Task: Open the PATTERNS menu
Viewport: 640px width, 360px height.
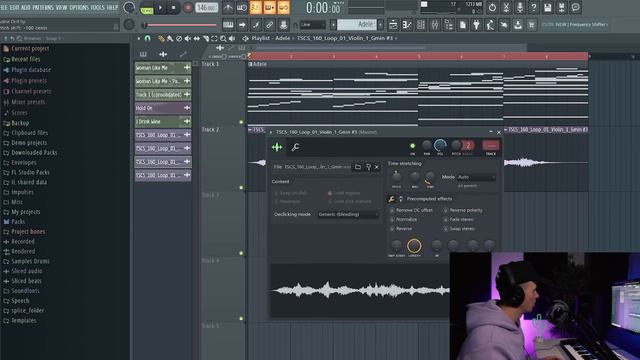Action: click(x=43, y=7)
